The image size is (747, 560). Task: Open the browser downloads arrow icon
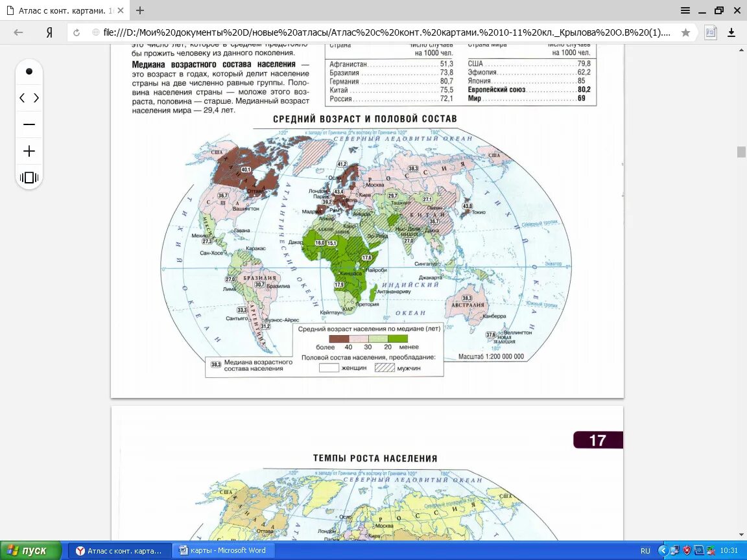click(731, 32)
